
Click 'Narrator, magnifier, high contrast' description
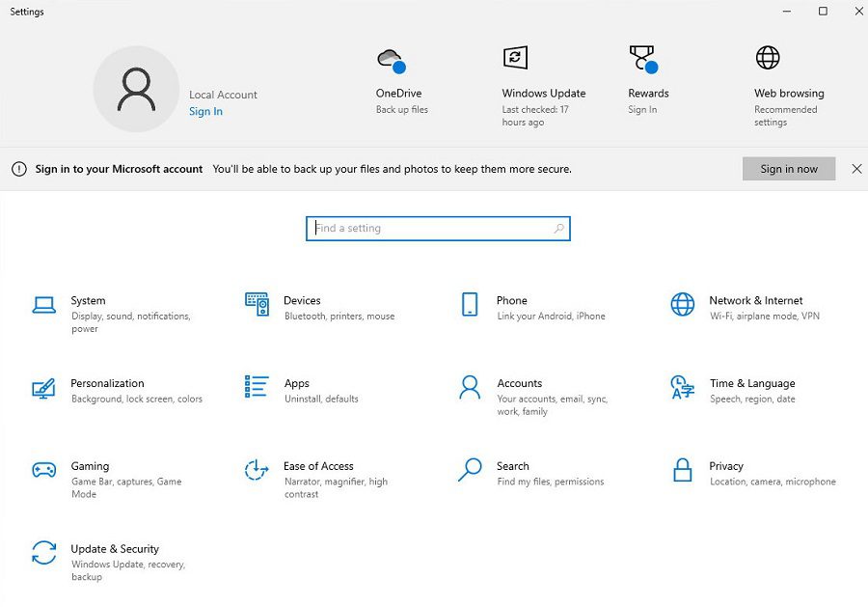(336, 488)
